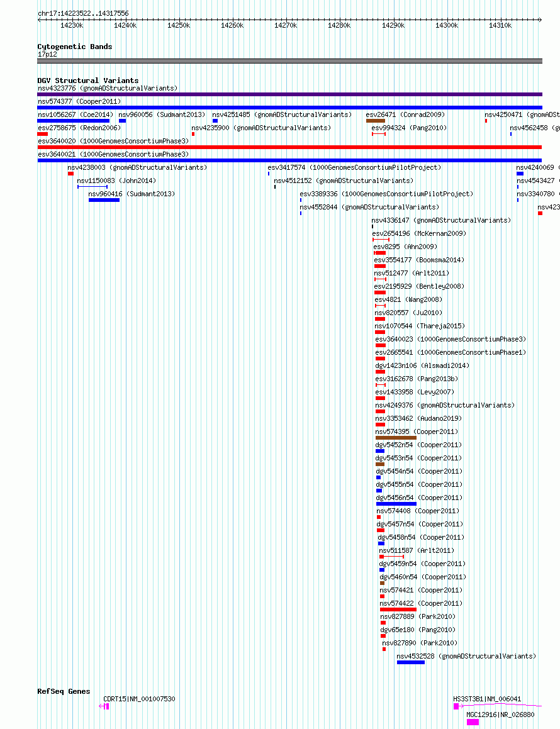Click esv2758675 (Redon2006) label

tap(79, 128)
